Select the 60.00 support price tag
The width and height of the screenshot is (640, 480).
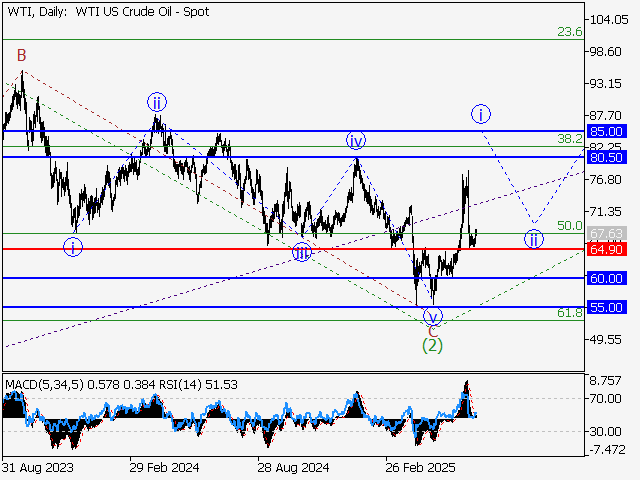(607, 278)
